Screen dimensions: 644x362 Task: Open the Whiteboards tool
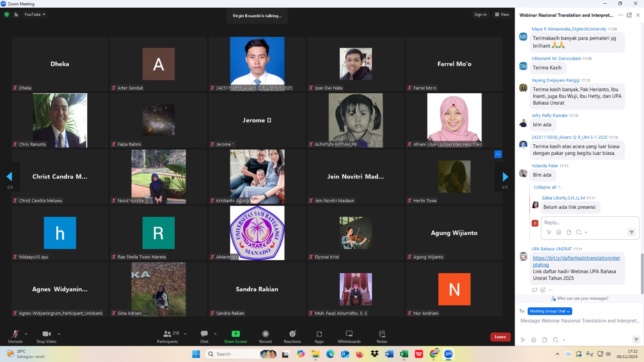pyautogui.click(x=349, y=336)
